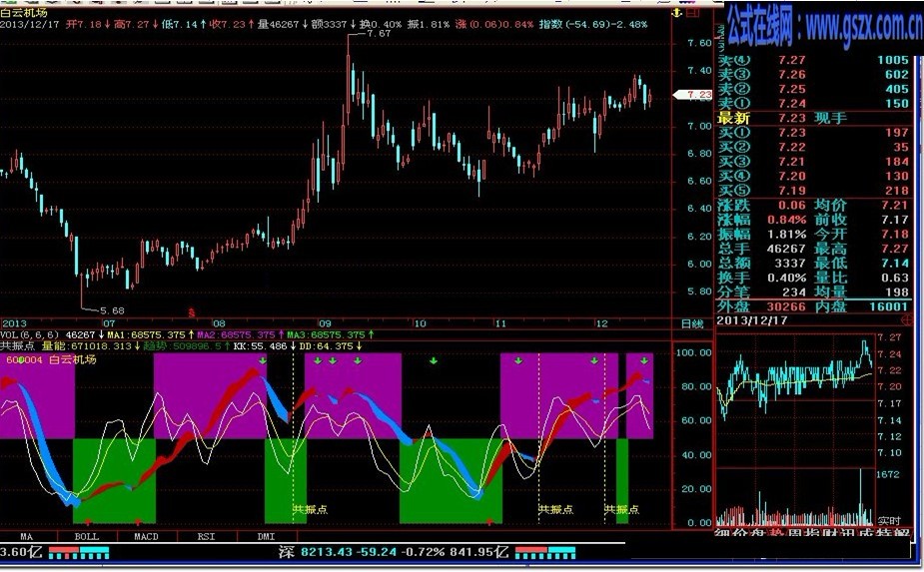Click the 12 month marker on the time axis
Image resolution: width=924 pixels, height=572 pixels.
[601, 323]
